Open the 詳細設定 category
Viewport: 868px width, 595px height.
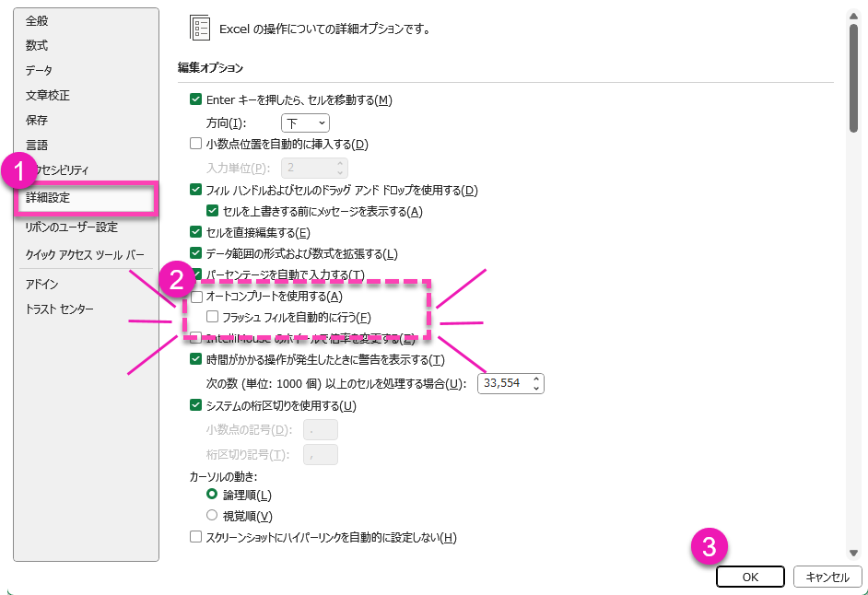(x=48, y=198)
